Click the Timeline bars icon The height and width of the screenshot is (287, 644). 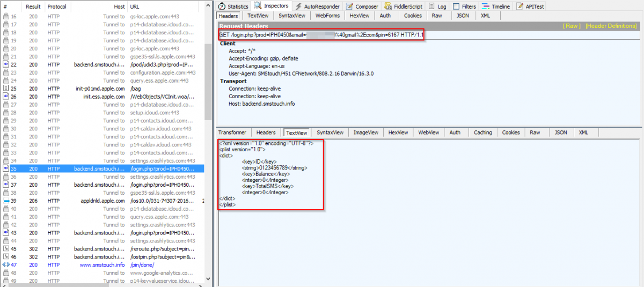pyautogui.click(x=485, y=6)
